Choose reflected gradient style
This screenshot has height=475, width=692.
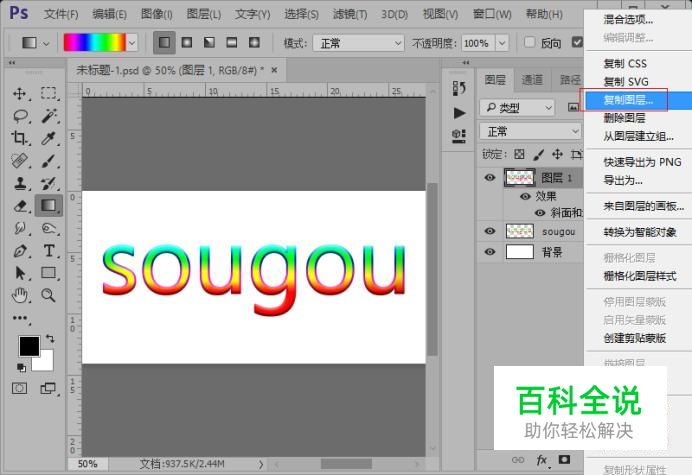(232, 43)
